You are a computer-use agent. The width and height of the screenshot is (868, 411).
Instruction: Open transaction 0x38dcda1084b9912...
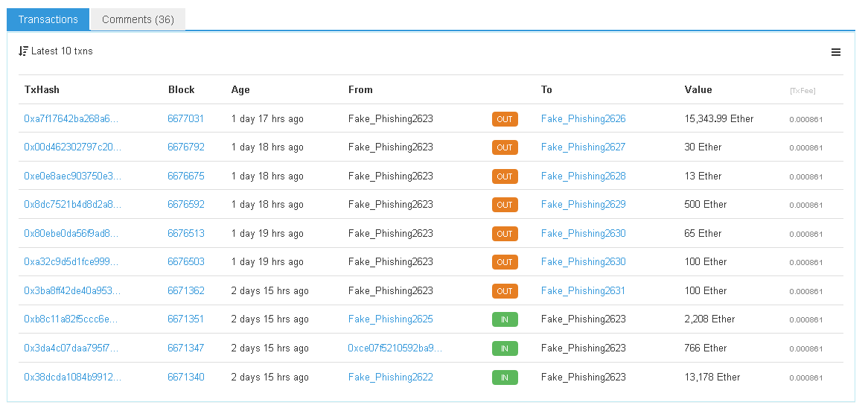[x=72, y=377]
